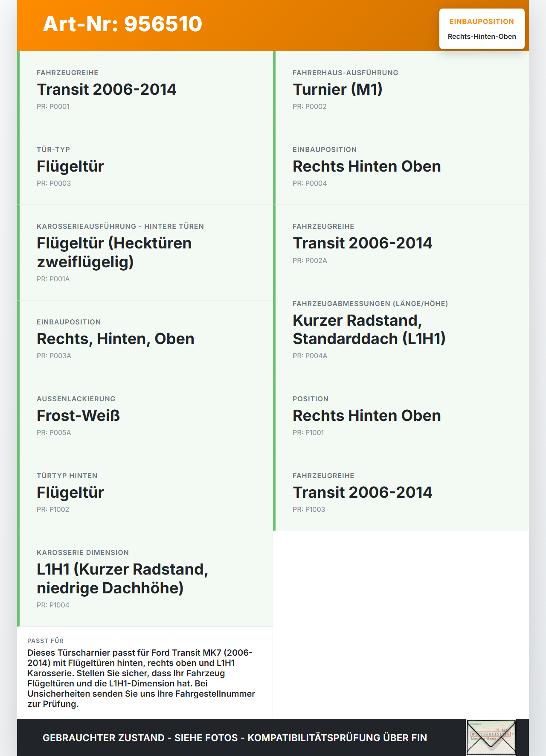Screen dimensions: 546x756
Task: Select Kurzer Radstand, Standarddach (L1H1) card
Action: pos(401,330)
